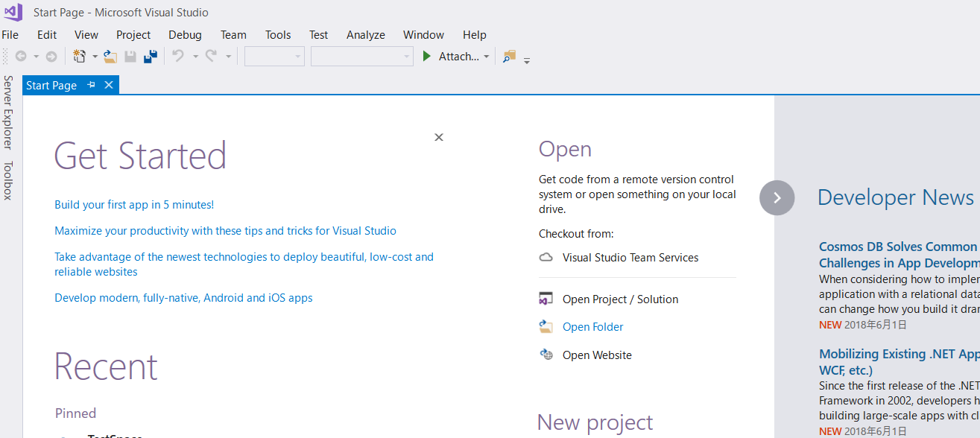Click the Save All toolbar icon

pyautogui.click(x=151, y=56)
